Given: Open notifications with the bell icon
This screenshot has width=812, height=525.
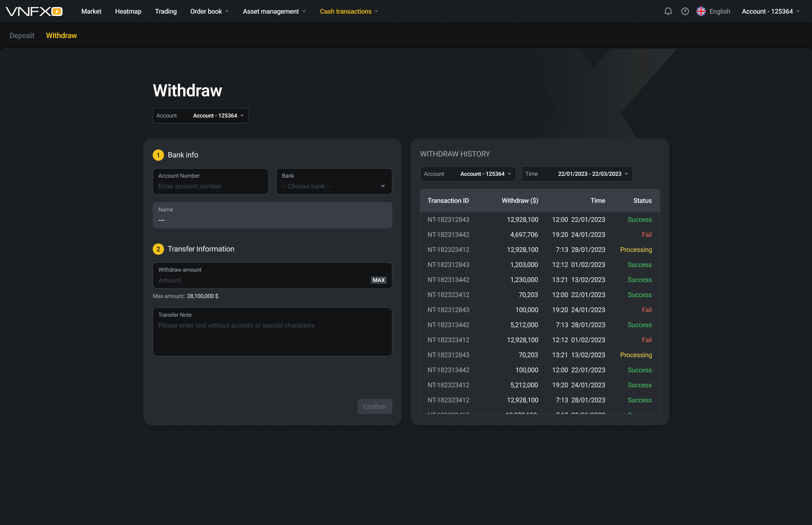Looking at the screenshot, I should pyautogui.click(x=668, y=11).
